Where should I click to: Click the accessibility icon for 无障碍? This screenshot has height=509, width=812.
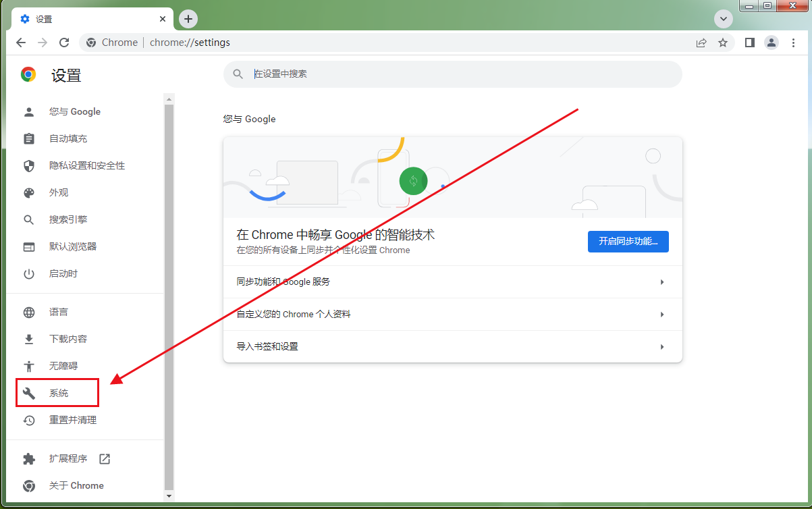[x=28, y=366]
